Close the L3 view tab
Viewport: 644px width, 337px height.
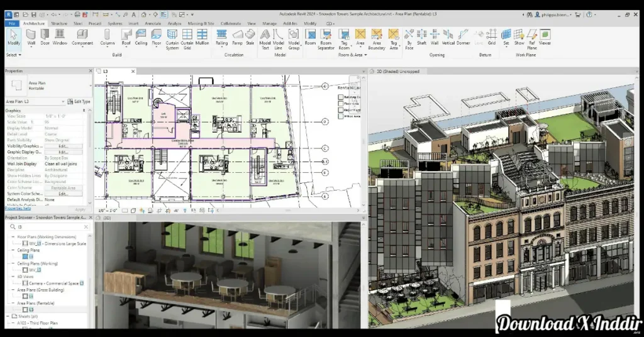click(x=133, y=72)
